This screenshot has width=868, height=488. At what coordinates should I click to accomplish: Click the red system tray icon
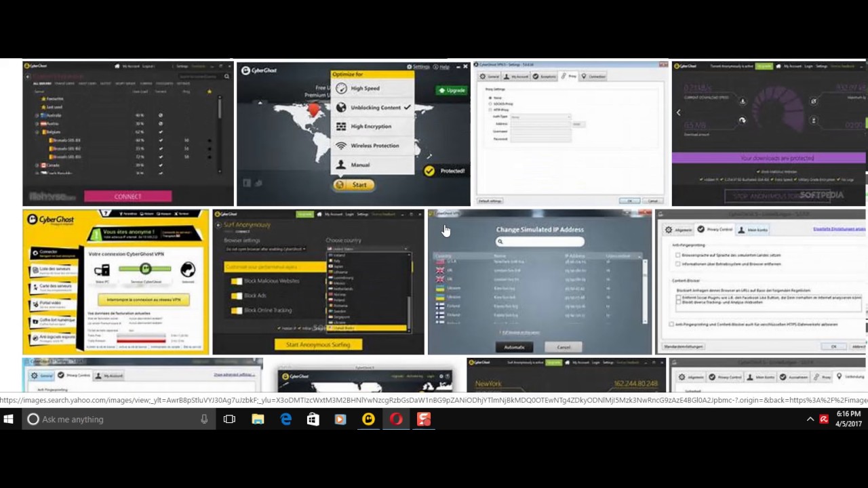coord(824,420)
